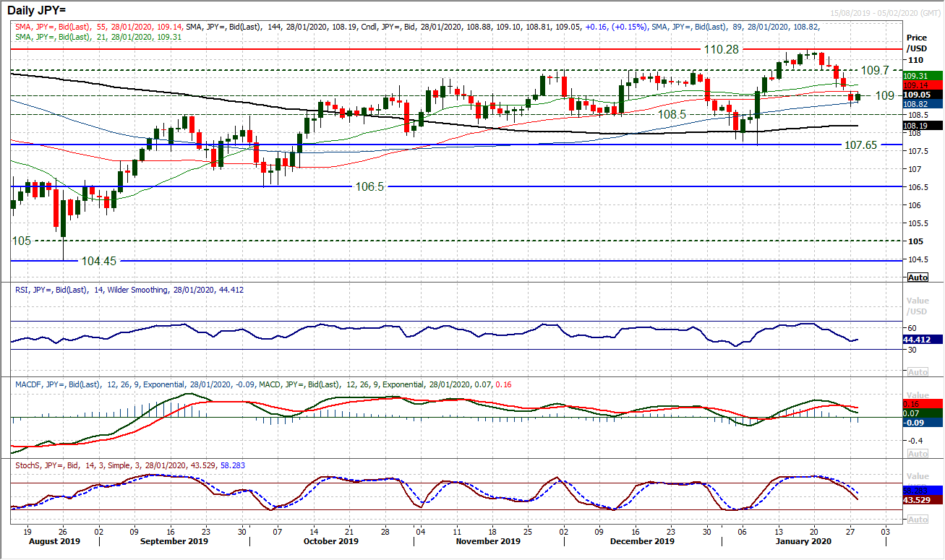Toggle Auto scaling on the RSI panel
Viewport: 945px width, 560px height.
pyautogui.click(x=917, y=371)
